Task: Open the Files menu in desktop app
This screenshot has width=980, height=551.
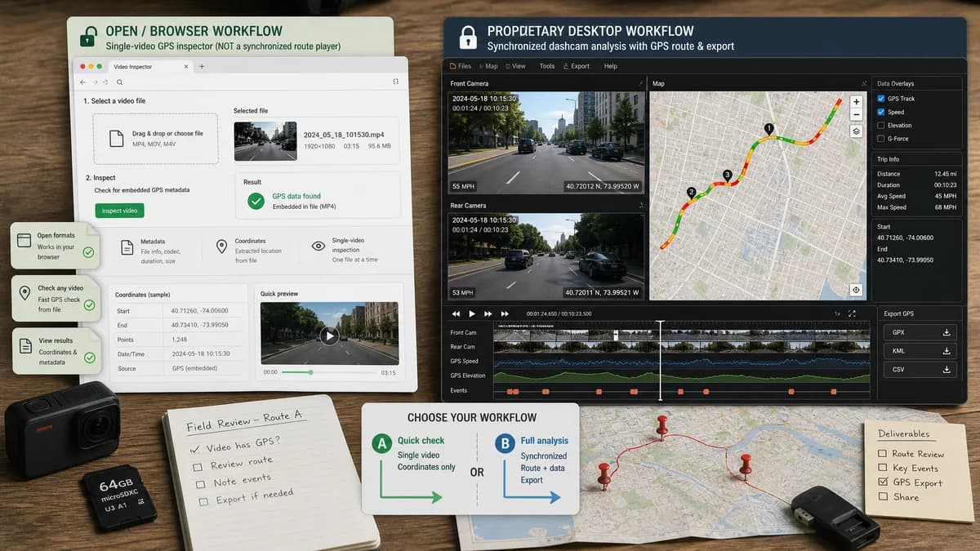Action: [x=461, y=66]
